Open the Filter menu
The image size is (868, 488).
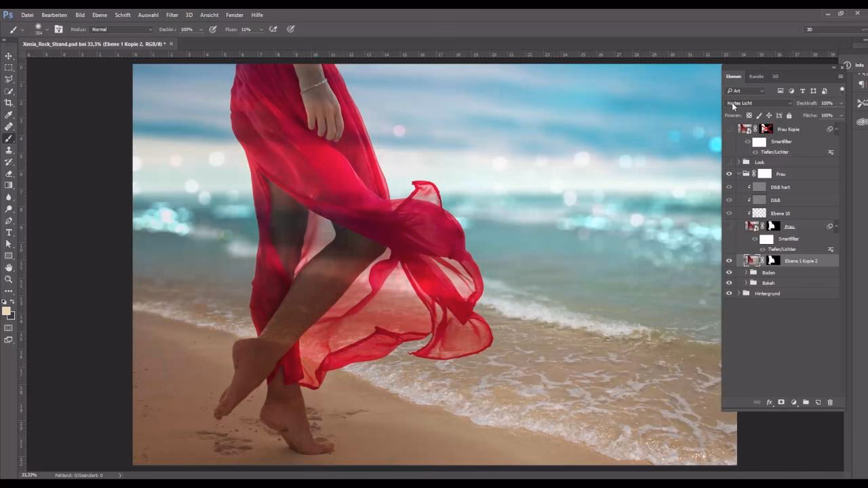[172, 14]
